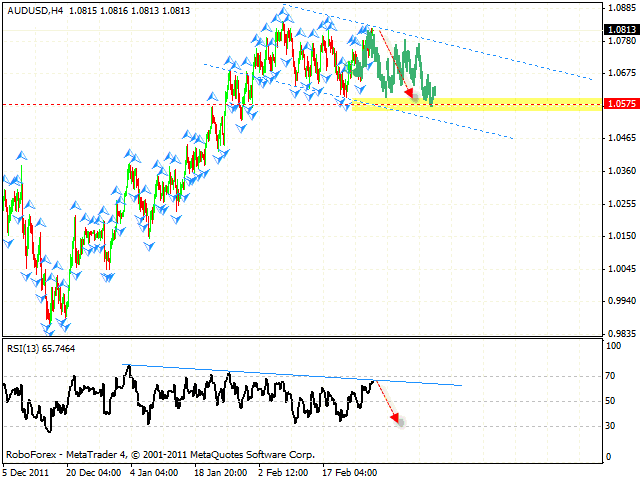Click the RSI 30 level label
Image resolution: width=640 pixels, height=480 pixels.
pos(611,427)
